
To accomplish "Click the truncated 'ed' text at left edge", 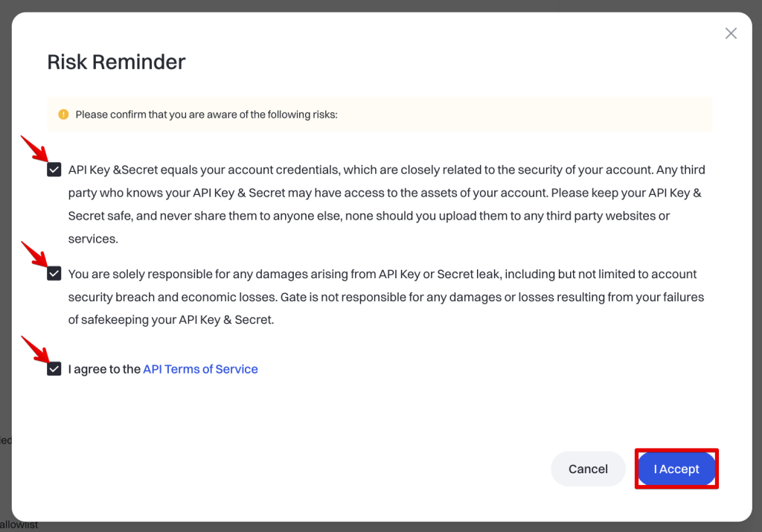I will (5, 440).
